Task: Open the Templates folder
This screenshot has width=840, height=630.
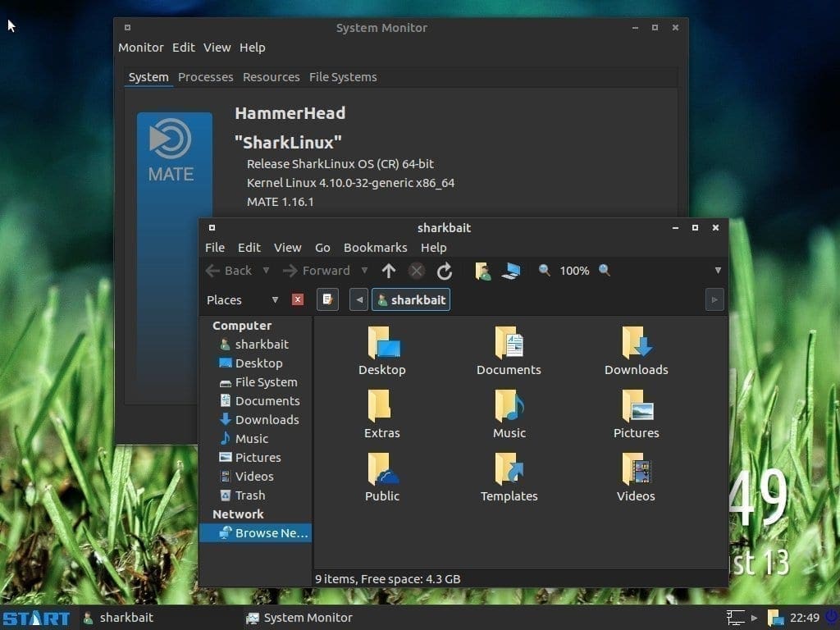Action: [509, 477]
